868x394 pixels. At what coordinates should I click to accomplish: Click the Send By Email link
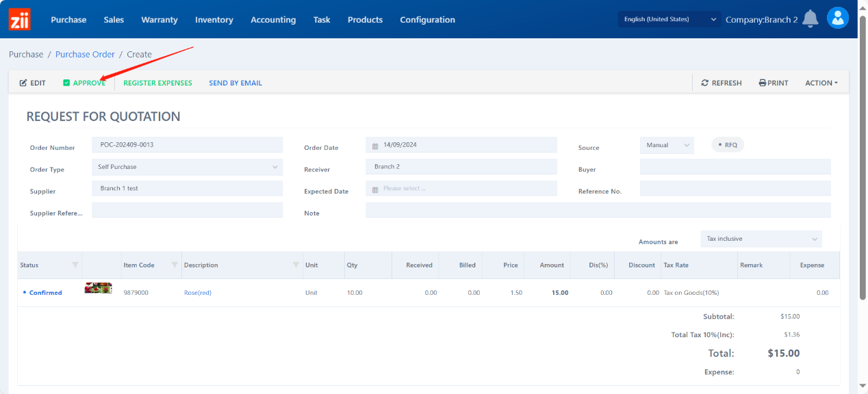[x=235, y=83]
